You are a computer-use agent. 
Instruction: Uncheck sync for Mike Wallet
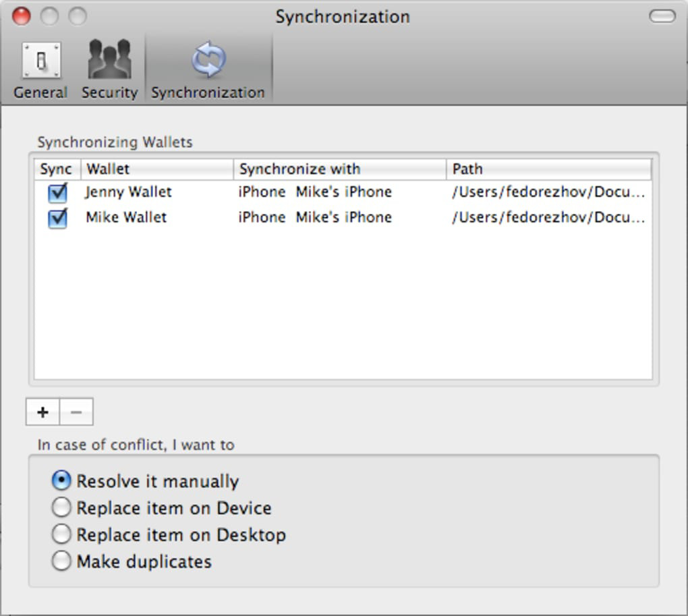pyautogui.click(x=58, y=218)
